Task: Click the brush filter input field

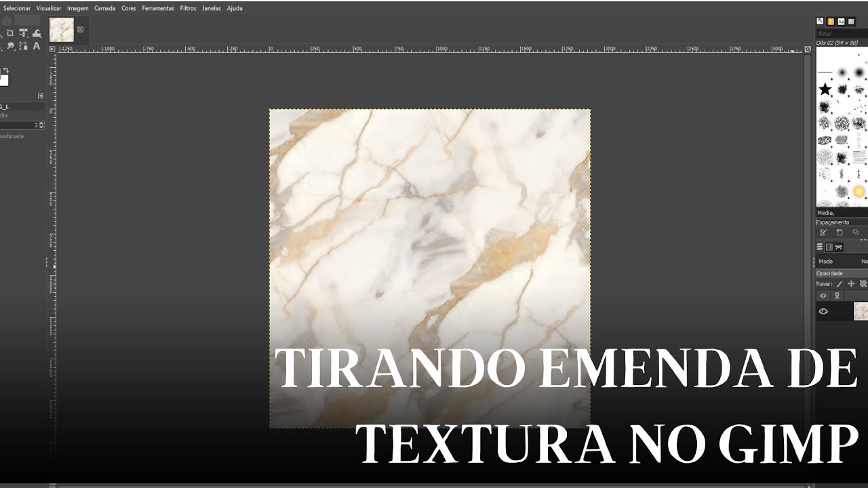Action: click(x=842, y=33)
